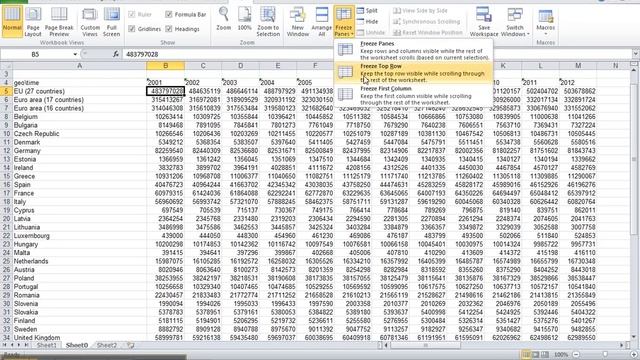Screen dimensions: 640x360
Task: Click the 2012 year header cell
Action: point(578,83)
